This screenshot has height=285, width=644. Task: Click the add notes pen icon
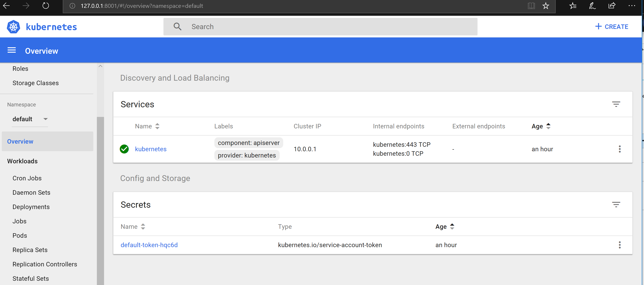click(592, 6)
